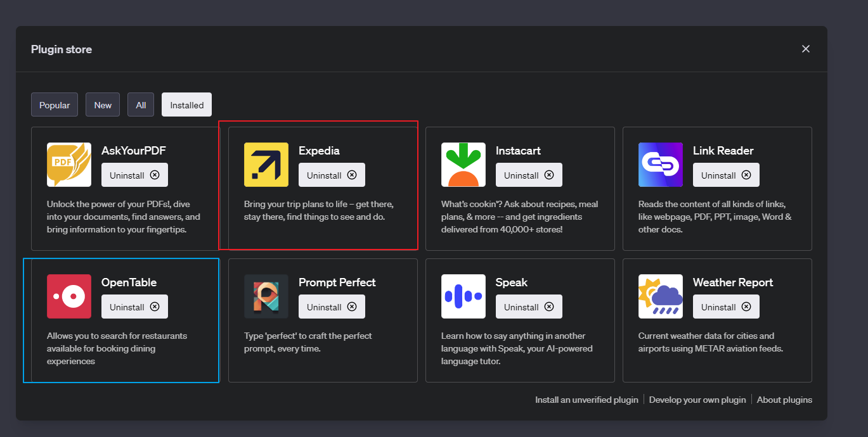Viewport: 868px width, 437px height.
Task: Click the AskYourPDF plugin logo
Action: [x=69, y=165]
